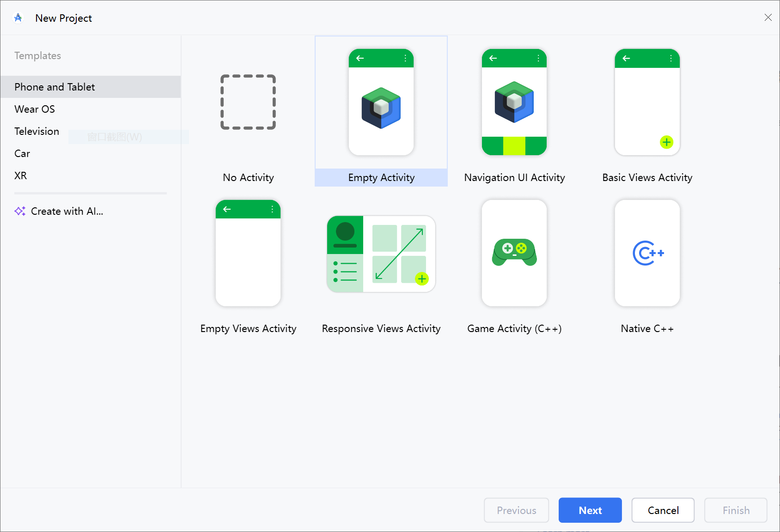Click the Cancel button
This screenshot has width=780, height=532.
click(x=663, y=510)
